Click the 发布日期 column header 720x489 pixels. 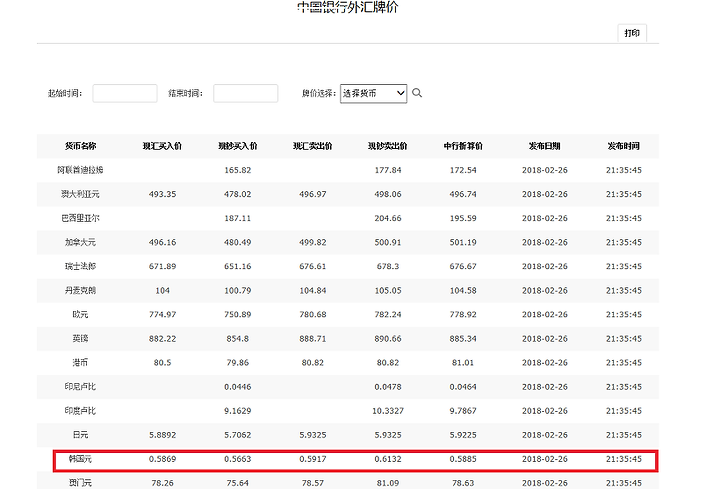[x=545, y=146]
